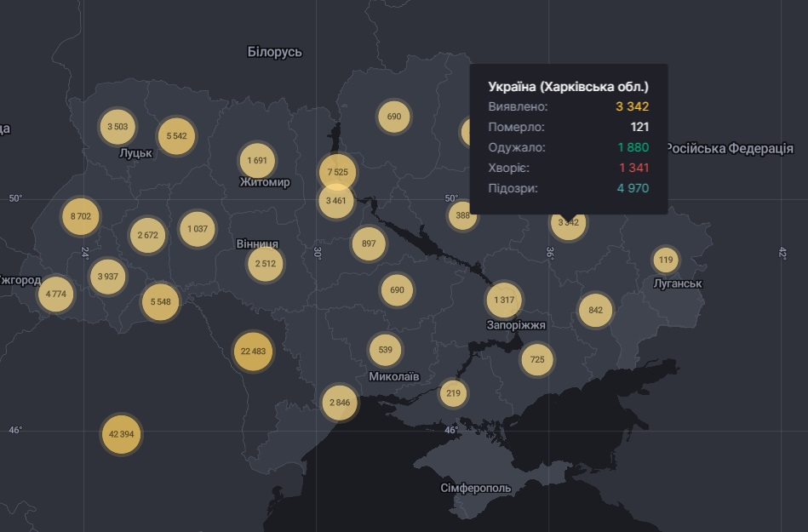The image size is (808, 532).
Task: Select the 388 marker near Суми region
Action: (461, 216)
